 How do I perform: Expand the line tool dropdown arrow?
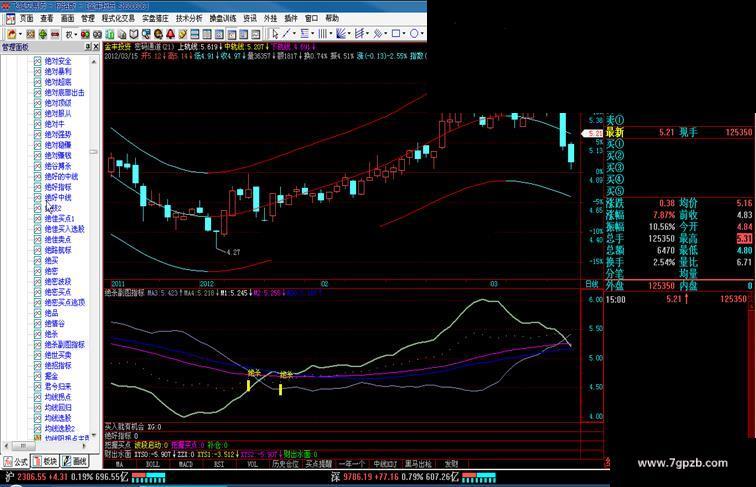coord(295,34)
